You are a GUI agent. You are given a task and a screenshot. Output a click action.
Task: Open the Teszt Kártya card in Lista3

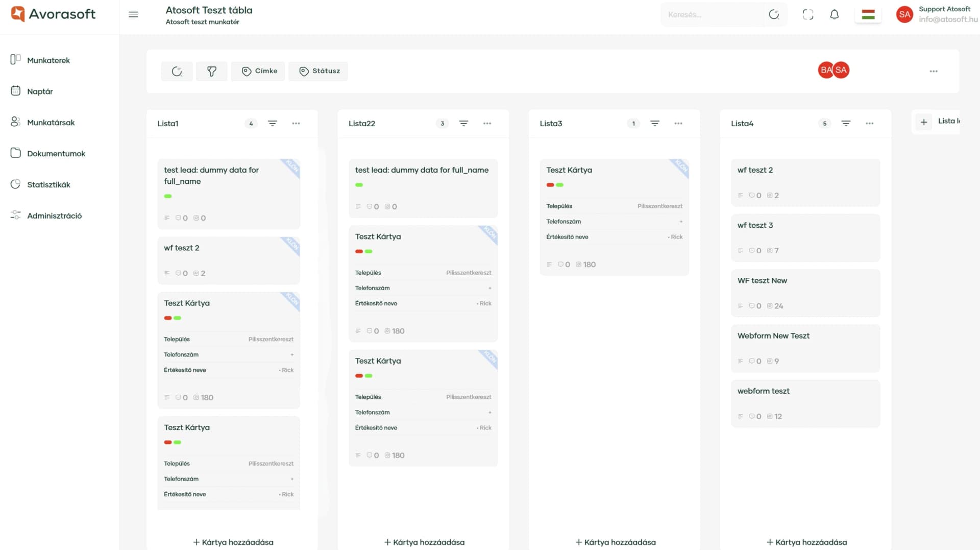click(615, 217)
